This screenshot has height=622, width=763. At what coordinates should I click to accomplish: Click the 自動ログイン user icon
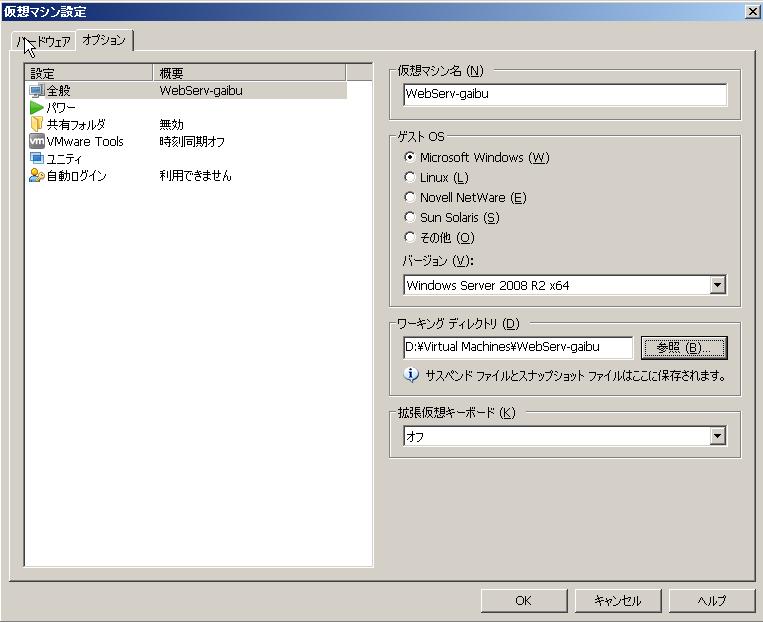pyautogui.click(x=36, y=176)
